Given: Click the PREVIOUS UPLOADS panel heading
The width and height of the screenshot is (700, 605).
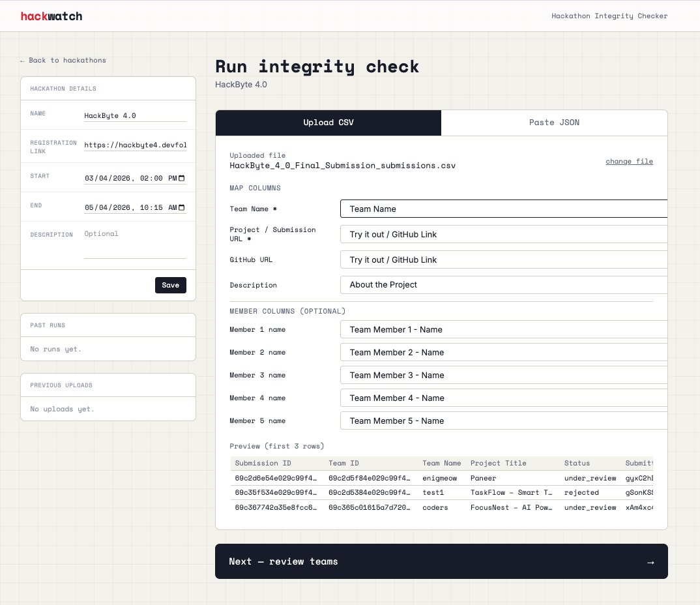Looking at the screenshot, I should pyautogui.click(x=61, y=385).
